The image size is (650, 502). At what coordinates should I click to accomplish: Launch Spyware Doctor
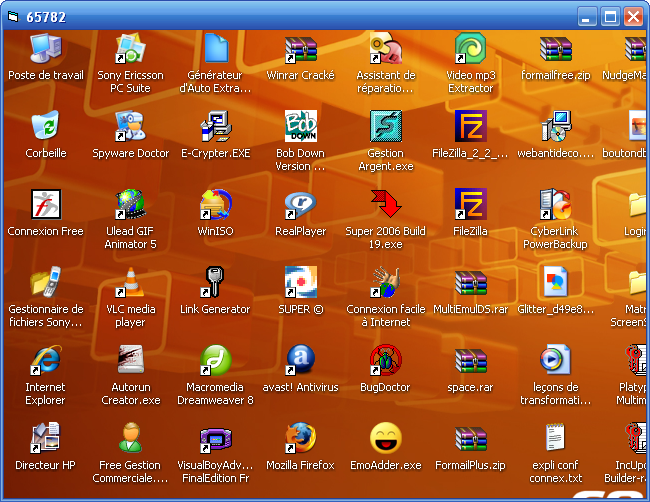130,126
